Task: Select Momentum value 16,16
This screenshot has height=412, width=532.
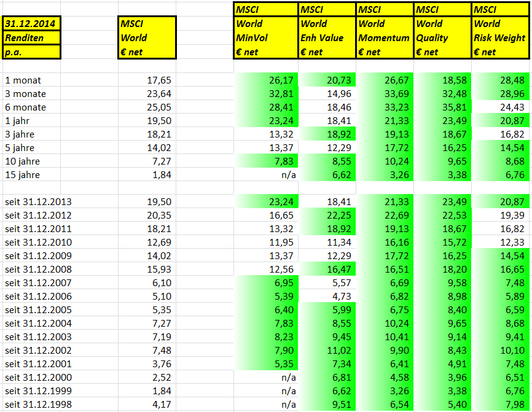Action: coord(397,243)
